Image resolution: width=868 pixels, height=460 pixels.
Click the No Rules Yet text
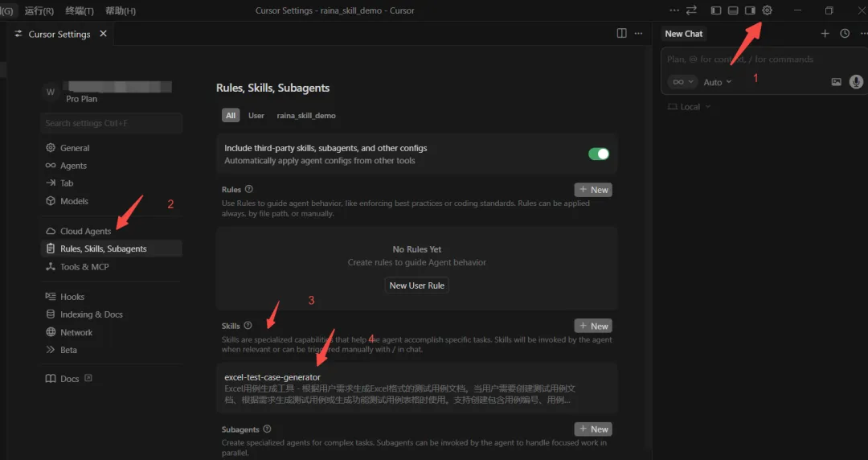[x=417, y=249]
